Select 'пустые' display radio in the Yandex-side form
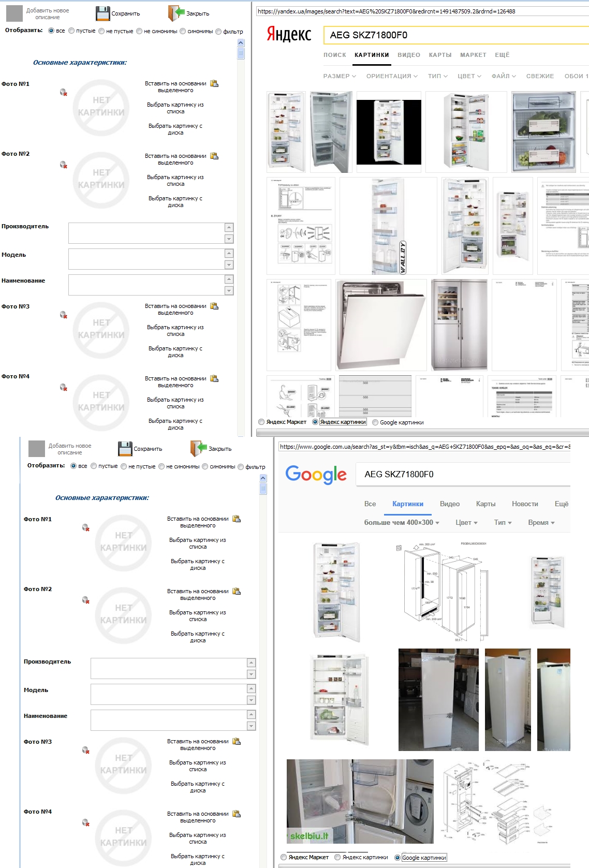This screenshot has height=868, width=589. 71,31
